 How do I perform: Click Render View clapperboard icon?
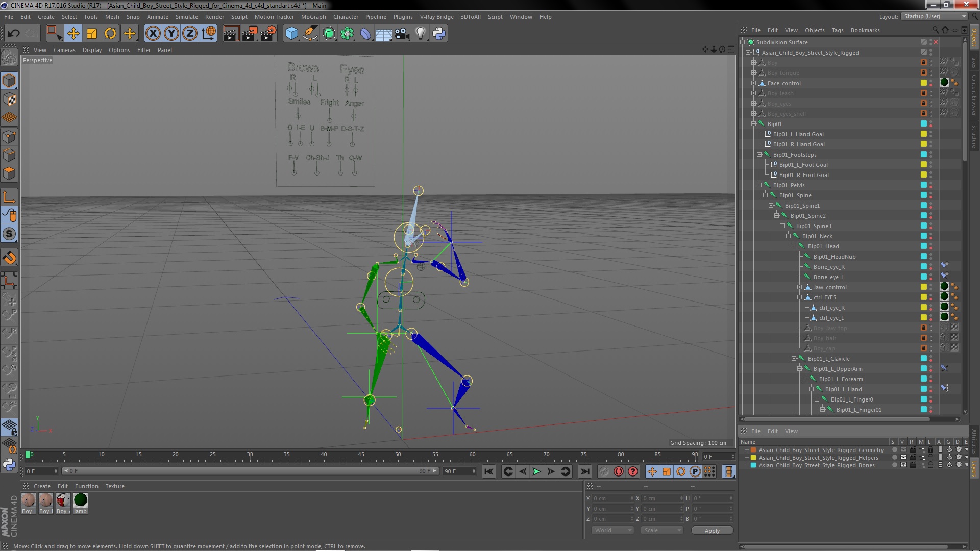tap(231, 34)
